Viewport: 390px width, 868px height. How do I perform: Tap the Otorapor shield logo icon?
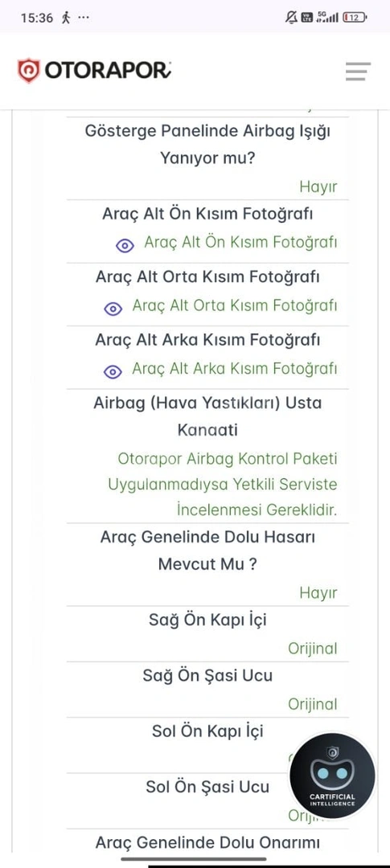[x=29, y=70]
